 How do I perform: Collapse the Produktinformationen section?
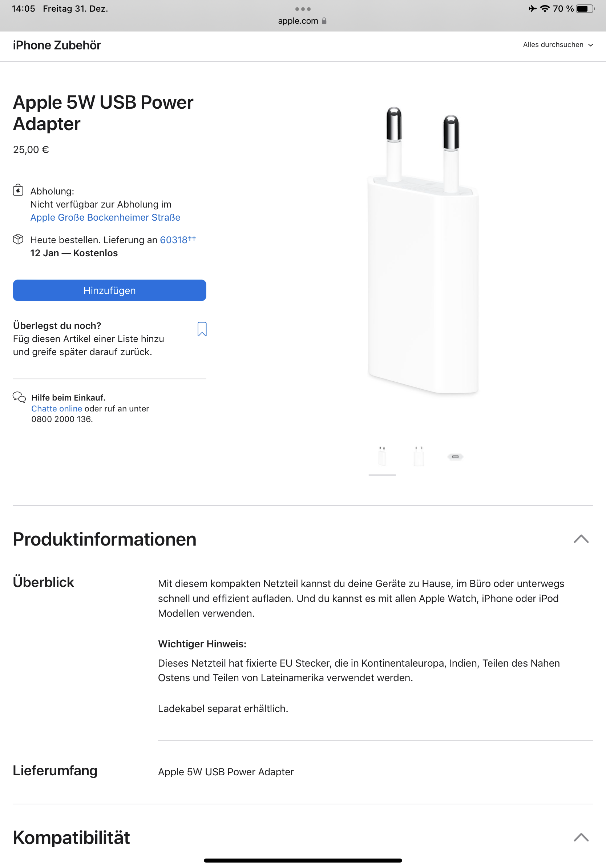click(x=581, y=539)
